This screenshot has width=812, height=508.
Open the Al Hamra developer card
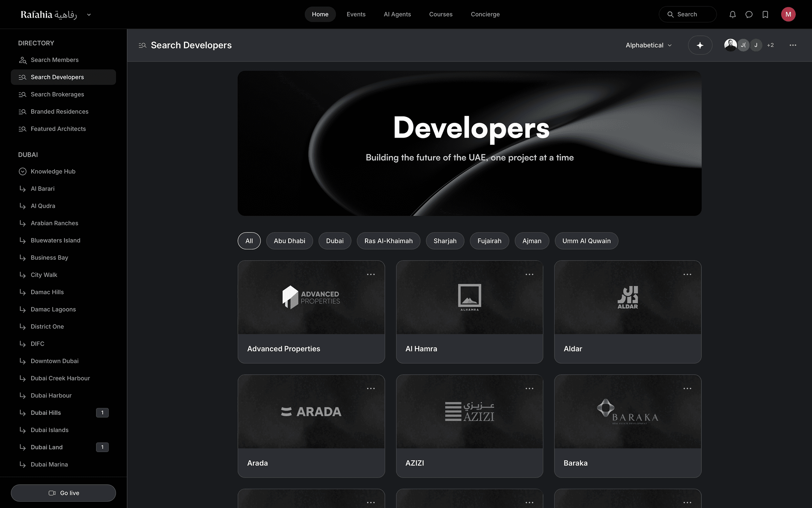click(x=470, y=312)
